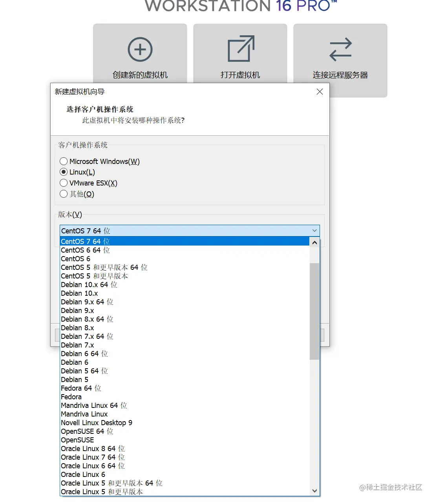This screenshot has width=435, height=504.
Task: Select Oracle Linux 5 和更早版本 entry
Action: tap(185, 491)
